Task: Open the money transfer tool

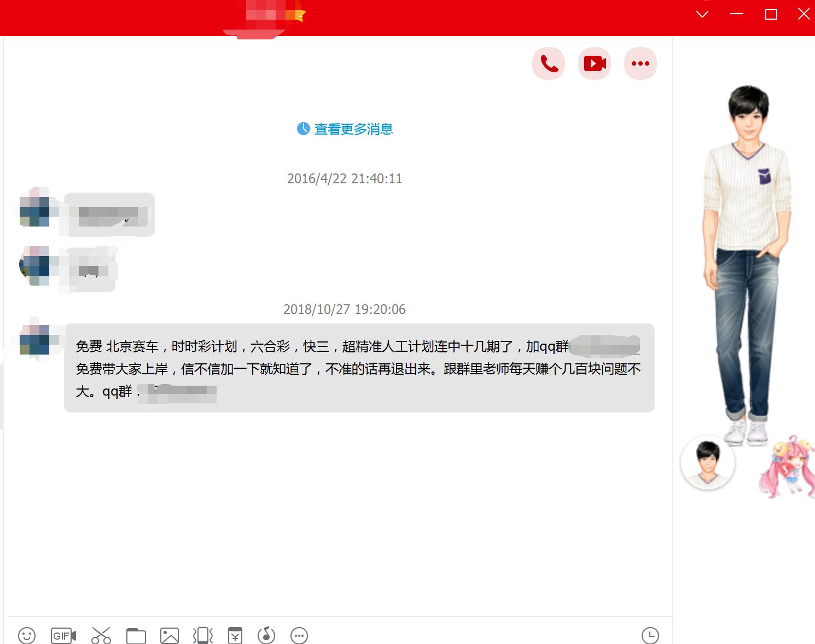Action: (235, 635)
